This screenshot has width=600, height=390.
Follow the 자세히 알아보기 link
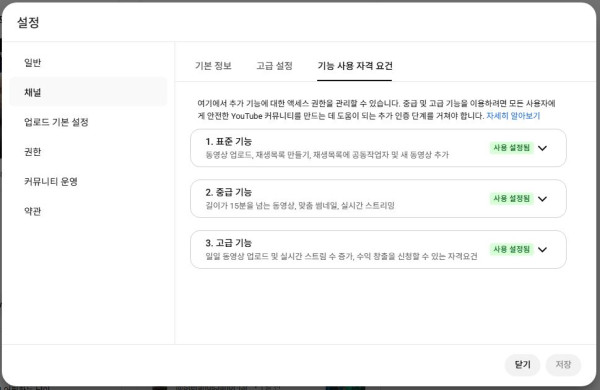[513, 116]
